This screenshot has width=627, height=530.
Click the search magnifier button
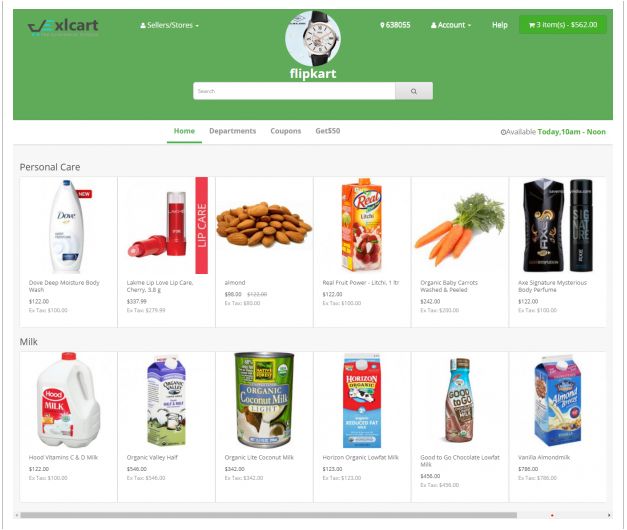tap(414, 91)
